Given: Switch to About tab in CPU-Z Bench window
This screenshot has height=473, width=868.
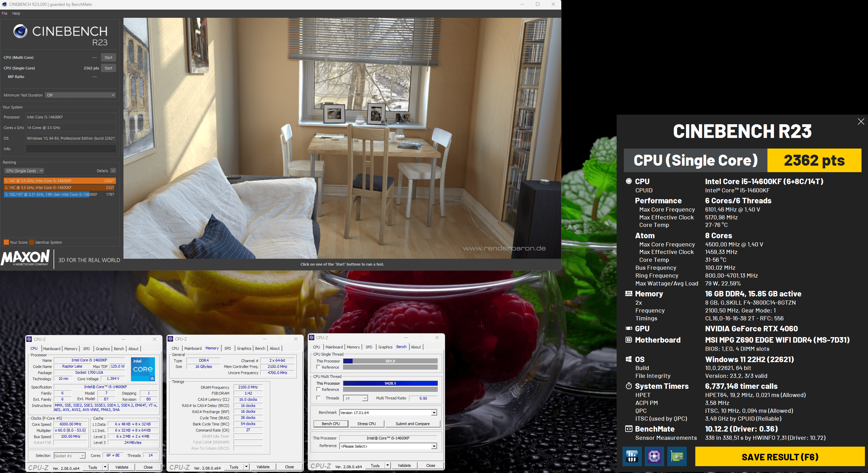Looking at the screenshot, I should 416,347.
